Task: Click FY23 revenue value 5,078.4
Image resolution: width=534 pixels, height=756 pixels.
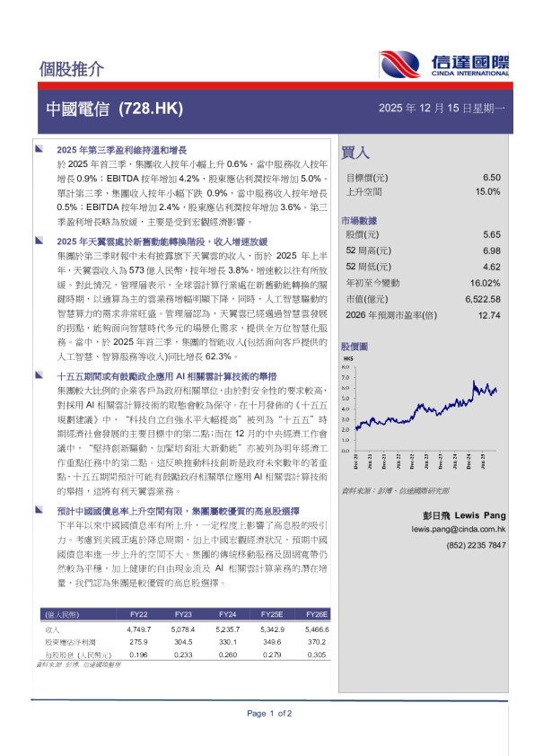Action: point(183,629)
